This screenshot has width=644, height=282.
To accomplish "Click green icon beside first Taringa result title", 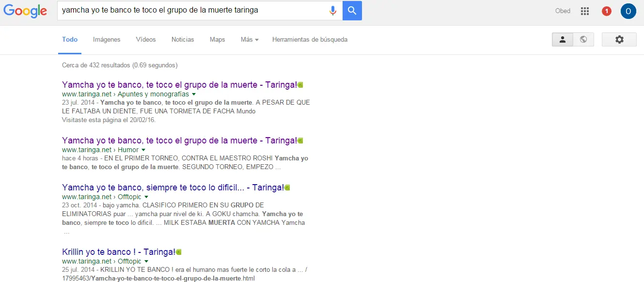I will click(300, 85).
